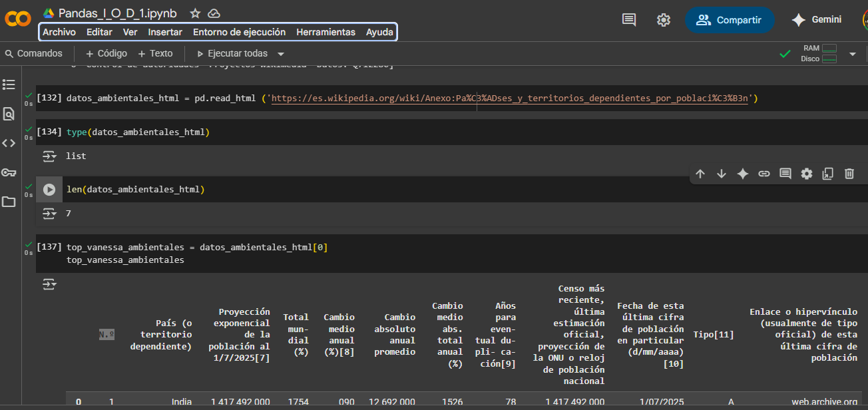Open the Archivo menu

pos(59,32)
